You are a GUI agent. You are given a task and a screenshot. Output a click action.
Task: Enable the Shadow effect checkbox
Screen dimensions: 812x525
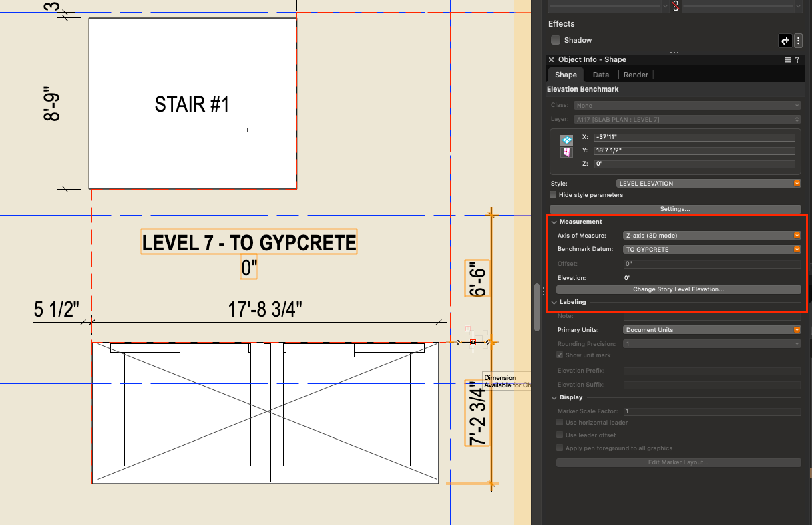(555, 40)
